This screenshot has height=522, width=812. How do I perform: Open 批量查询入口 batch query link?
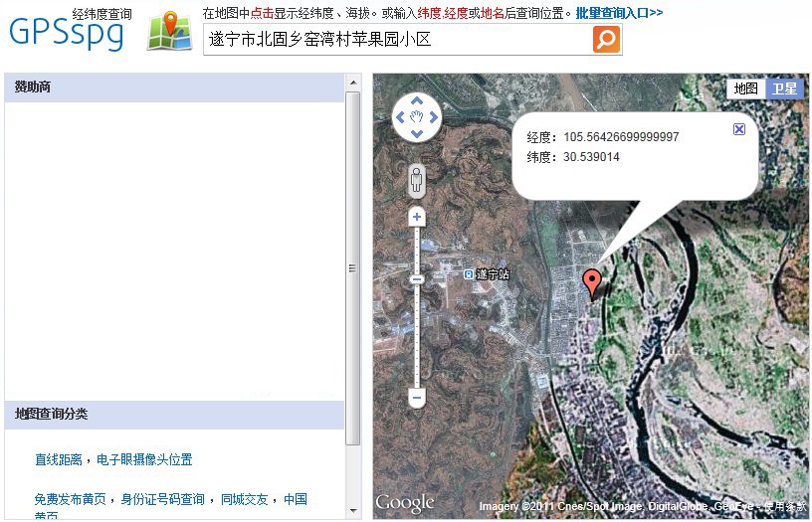(x=619, y=13)
